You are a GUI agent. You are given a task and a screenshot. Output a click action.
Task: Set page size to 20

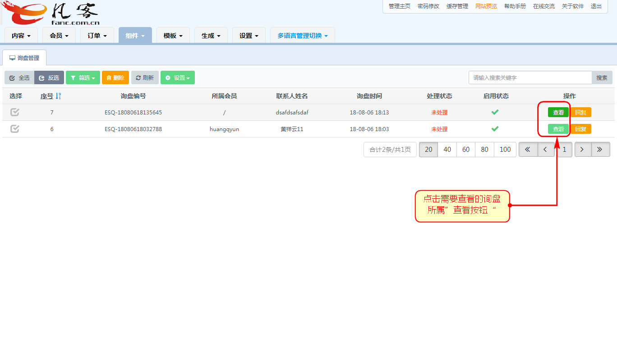pyautogui.click(x=428, y=150)
